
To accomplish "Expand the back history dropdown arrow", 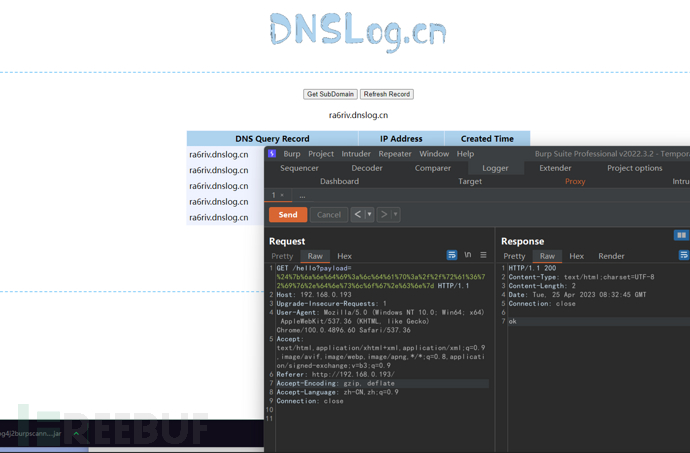I will click(x=369, y=214).
